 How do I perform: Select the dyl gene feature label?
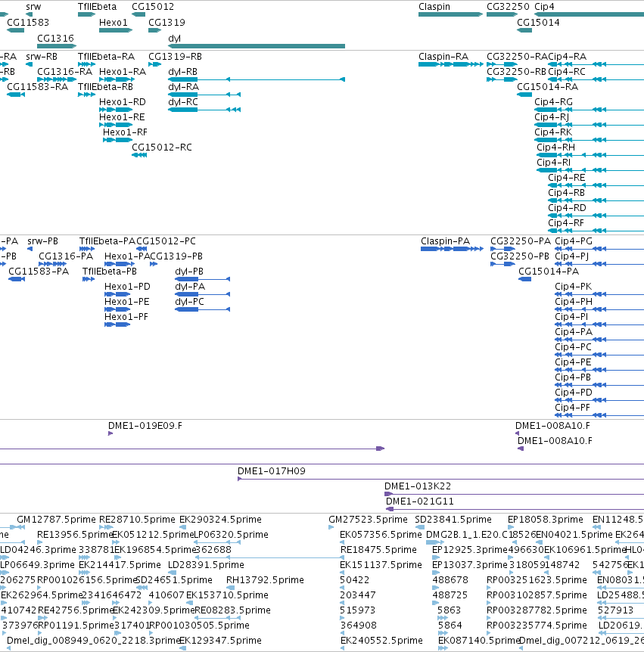click(x=174, y=39)
